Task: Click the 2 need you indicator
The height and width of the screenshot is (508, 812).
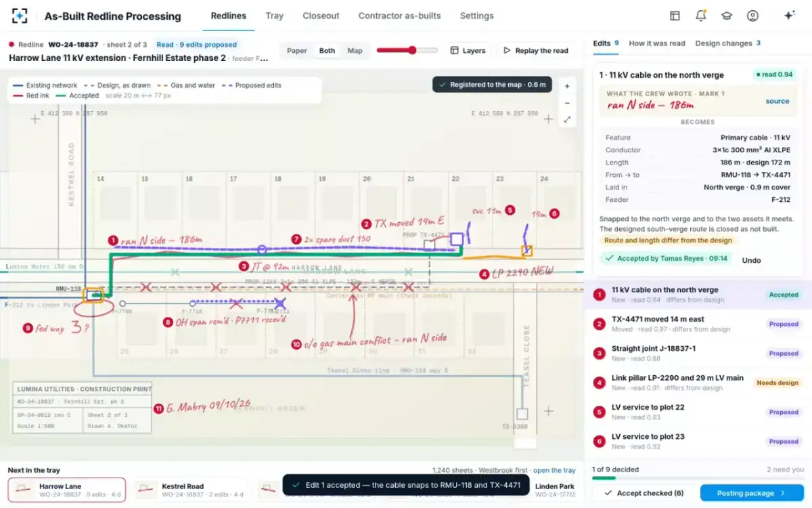Action: pyautogui.click(x=785, y=469)
